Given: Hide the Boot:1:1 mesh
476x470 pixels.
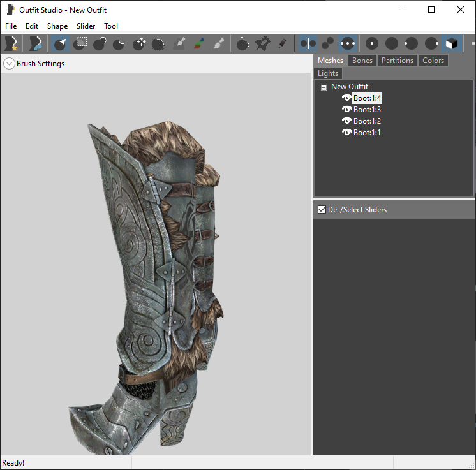Looking at the screenshot, I should 346,132.
